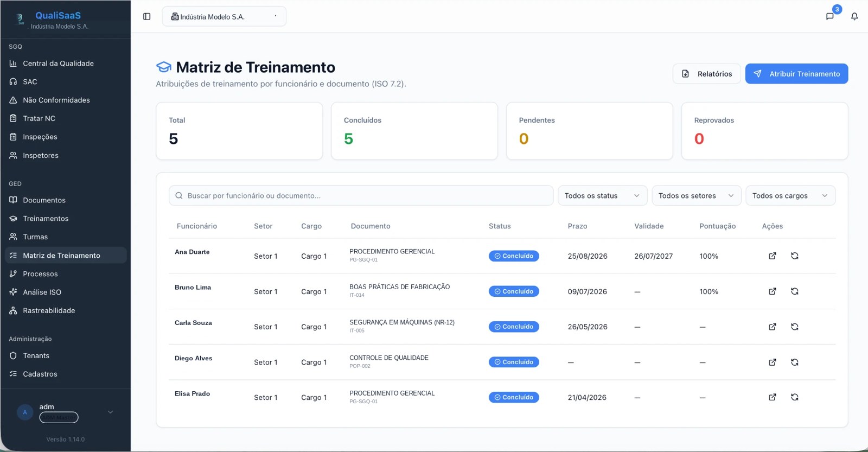Click refresh icon in Elisa Prado row
This screenshot has height=452, width=868.
pyautogui.click(x=795, y=397)
